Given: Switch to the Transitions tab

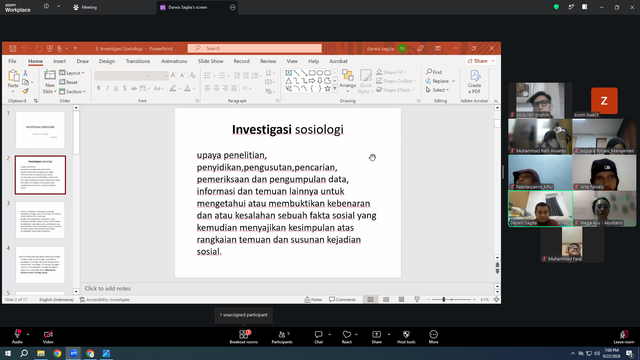Looking at the screenshot, I should (138, 61).
